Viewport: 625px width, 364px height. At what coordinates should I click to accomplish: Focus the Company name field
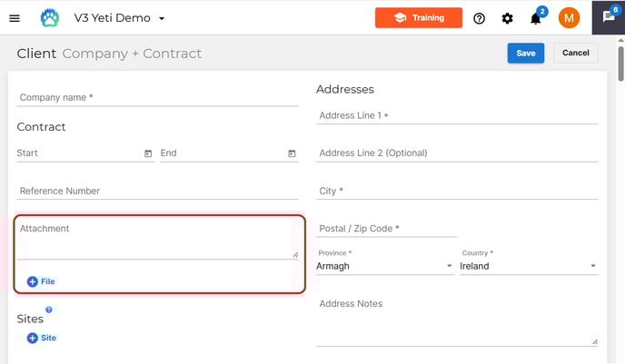coord(157,98)
